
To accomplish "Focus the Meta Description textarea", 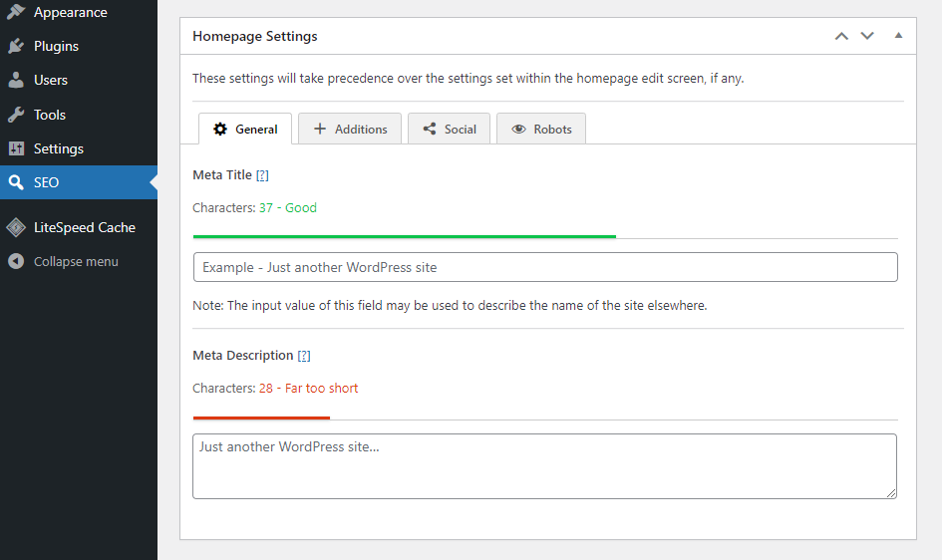I will (x=545, y=466).
